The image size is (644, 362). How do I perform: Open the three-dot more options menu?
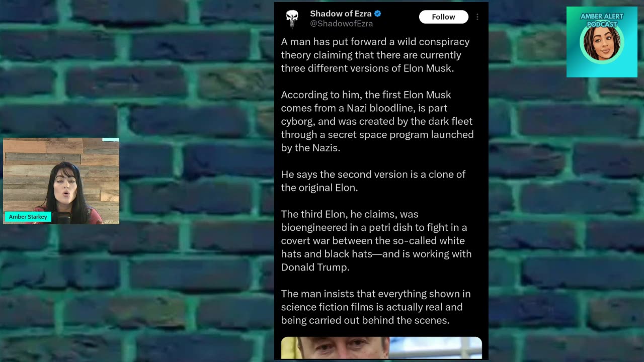click(x=477, y=17)
